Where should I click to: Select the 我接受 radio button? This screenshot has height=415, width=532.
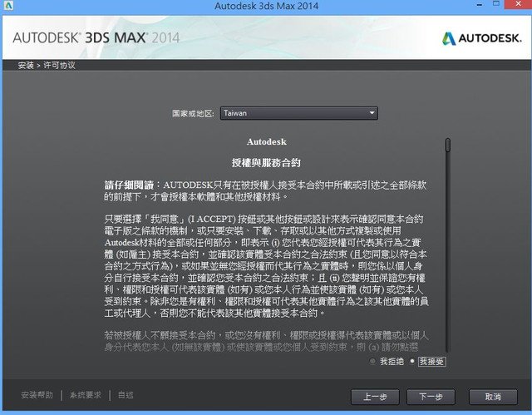pyautogui.click(x=412, y=361)
